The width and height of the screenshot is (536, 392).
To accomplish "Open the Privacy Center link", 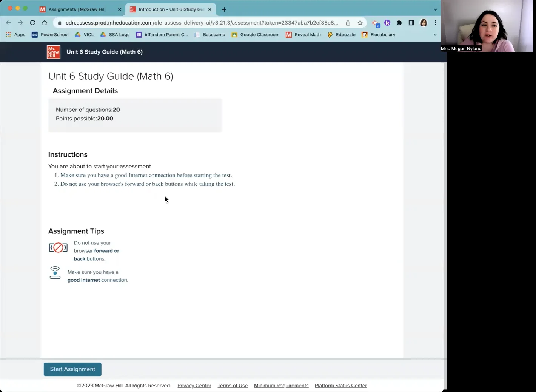I will [194, 386].
